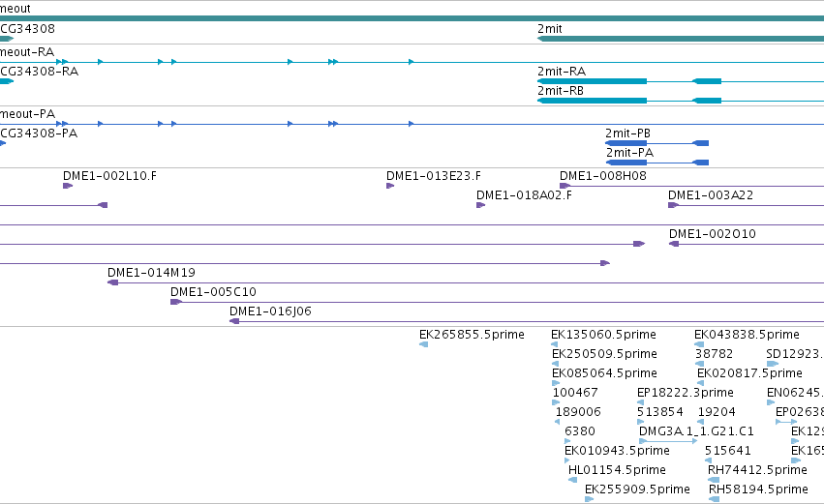Select the 513854 feature label

[660, 412]
